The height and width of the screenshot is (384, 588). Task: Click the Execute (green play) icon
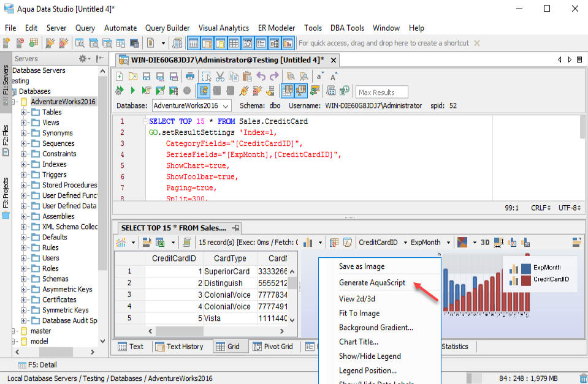(132, 91)
